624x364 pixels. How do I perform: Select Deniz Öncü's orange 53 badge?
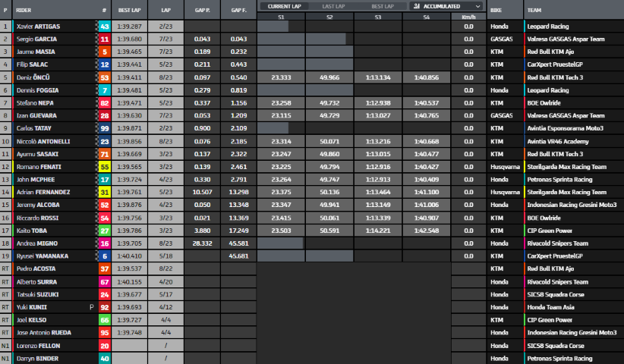104,77
